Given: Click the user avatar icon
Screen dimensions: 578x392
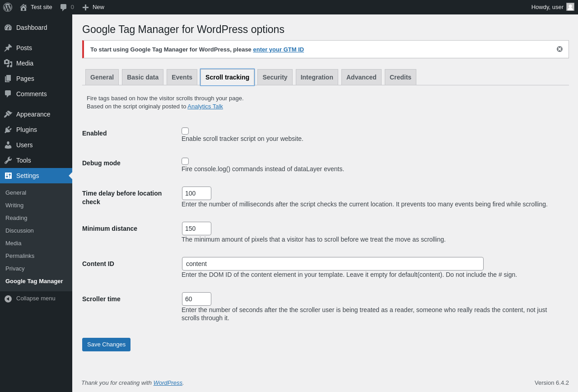Looking at the screenshot, I should [x=570, y=7].
